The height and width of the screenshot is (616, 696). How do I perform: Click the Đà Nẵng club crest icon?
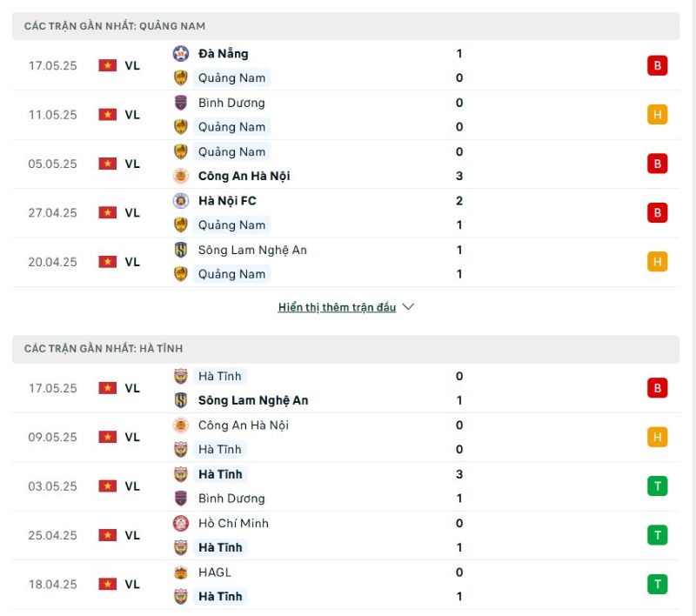[181, 53]
